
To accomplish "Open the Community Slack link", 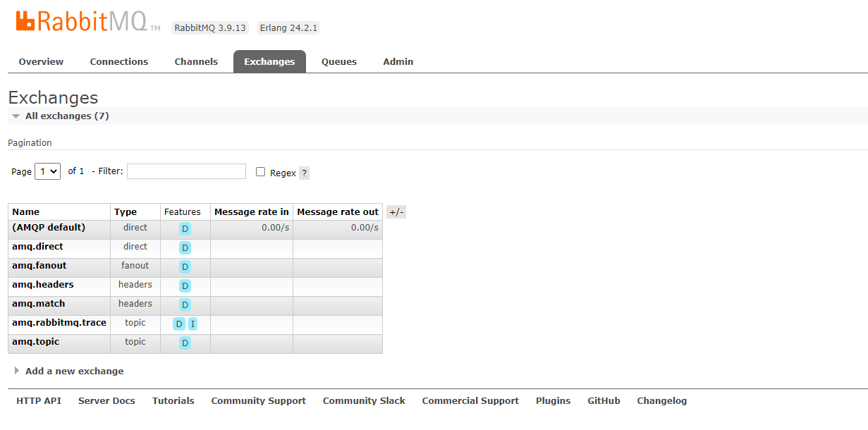I will [364, 400].
